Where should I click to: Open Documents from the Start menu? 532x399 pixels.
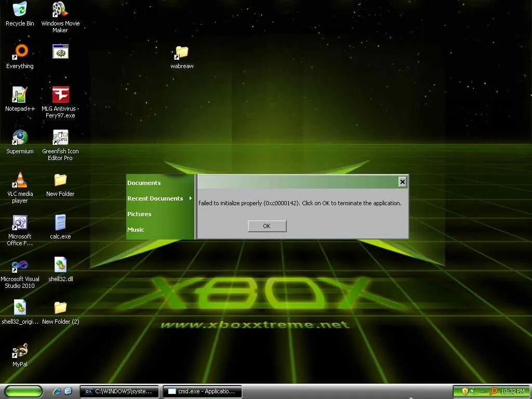click(144, 183)
